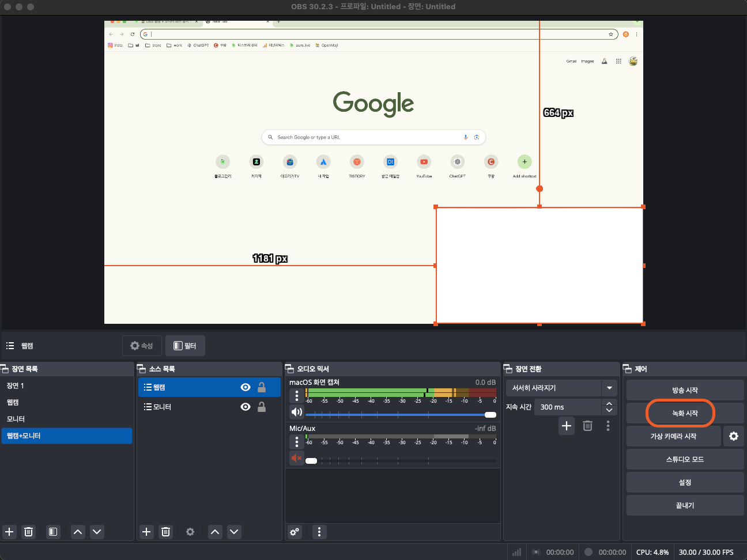Image resolution: width=747 pixels, height=560 pixels.
Task: Open 속성 properties for selected source
Action: point(142,346)
